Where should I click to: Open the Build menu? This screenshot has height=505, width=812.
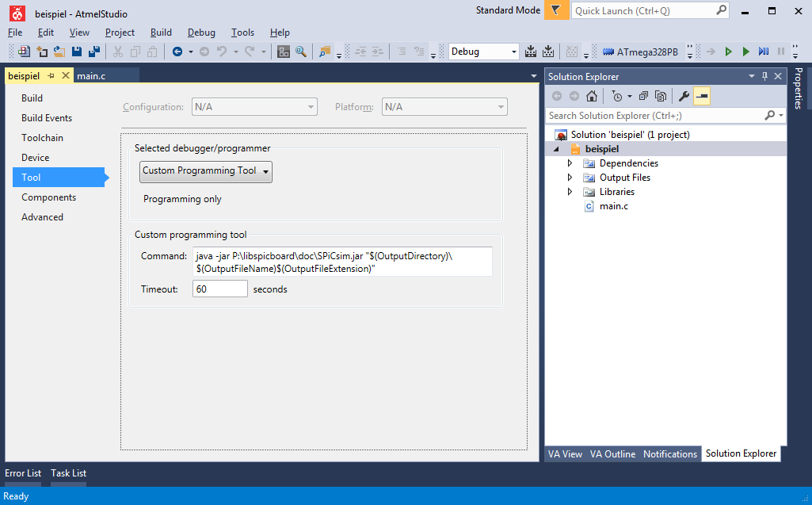point(161,33)
